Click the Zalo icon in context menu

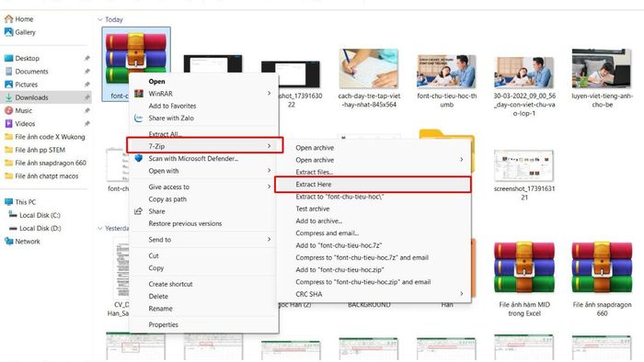pyautogui.click(x=139, y=119)
